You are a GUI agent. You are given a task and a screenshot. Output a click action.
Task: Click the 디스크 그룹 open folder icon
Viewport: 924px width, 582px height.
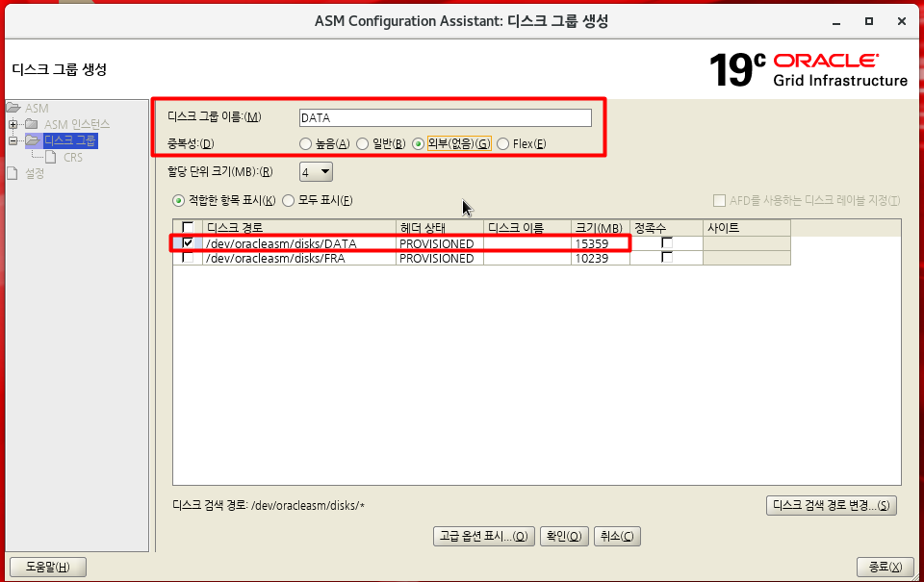33,140
